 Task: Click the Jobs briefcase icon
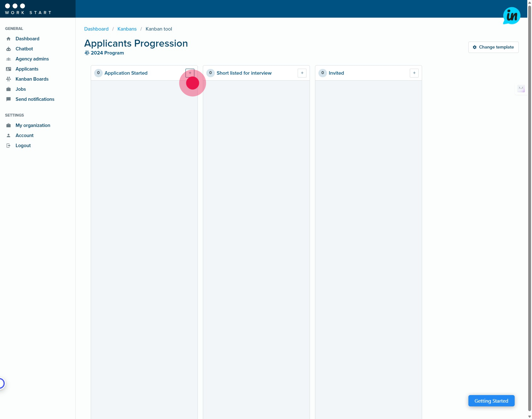9,89
